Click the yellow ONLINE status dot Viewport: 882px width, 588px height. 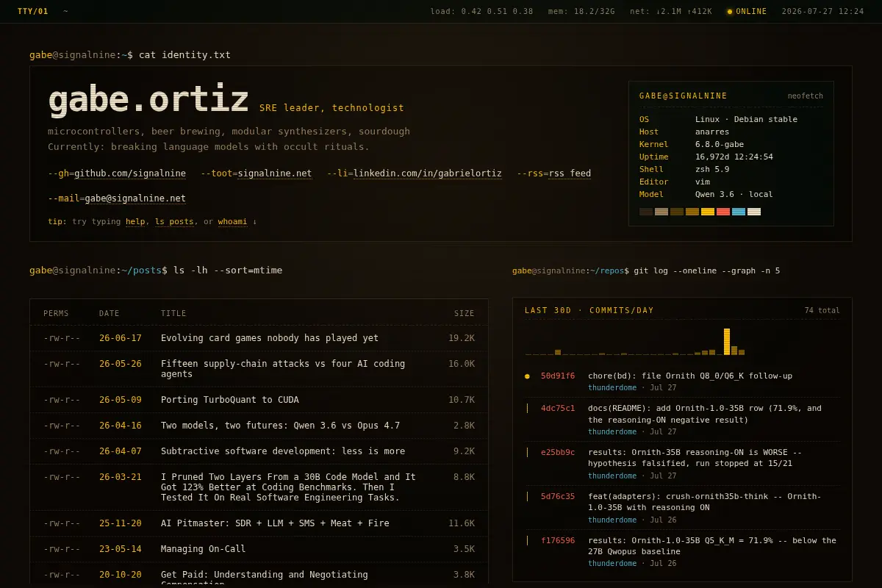[x=729, y=12]
